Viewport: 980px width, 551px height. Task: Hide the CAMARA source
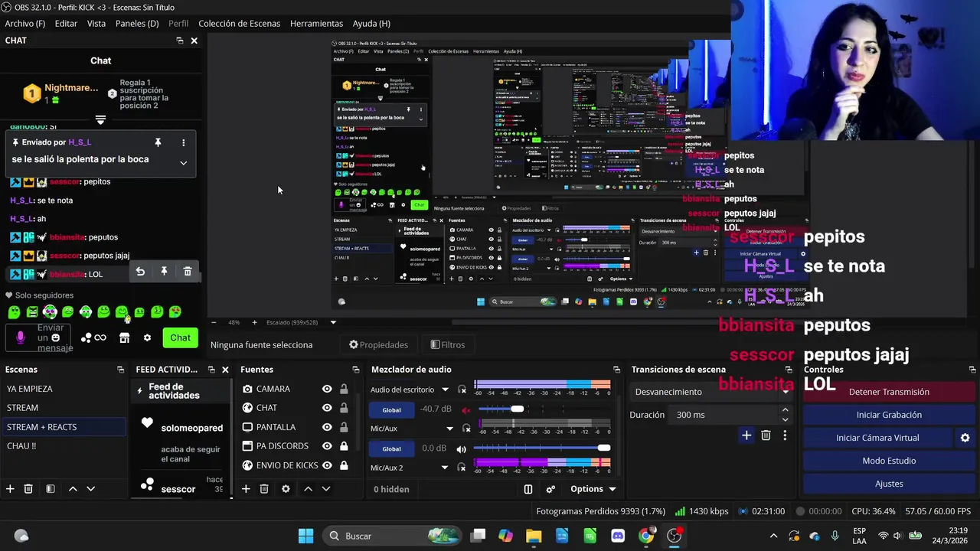point(327,389)
